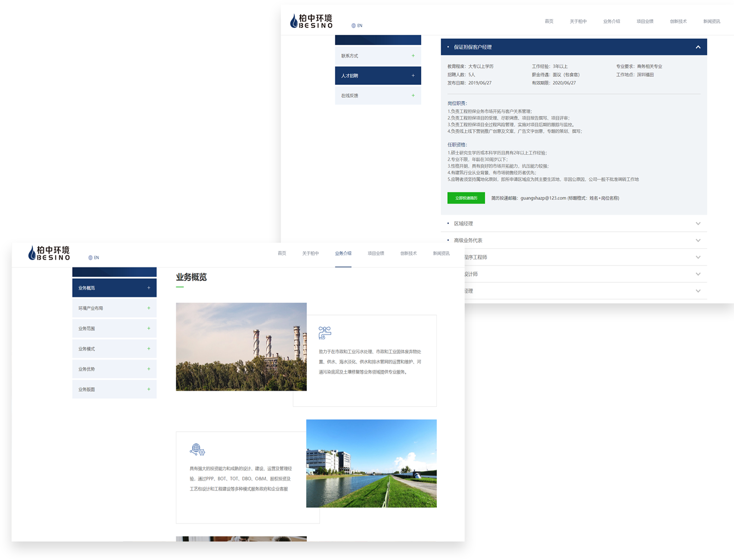
Task: Open 创新技术 in the back window navigation
Action: pyautogui.click(x=678, y=21)
